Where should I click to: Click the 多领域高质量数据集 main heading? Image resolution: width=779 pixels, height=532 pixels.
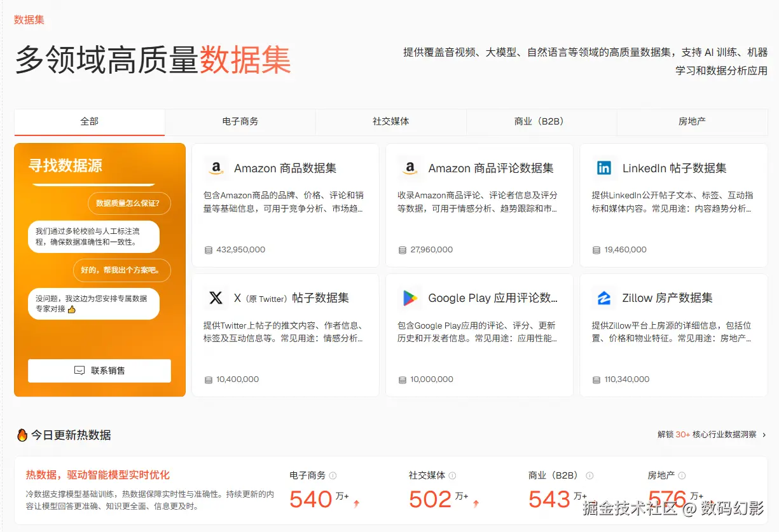coord(153,60)
